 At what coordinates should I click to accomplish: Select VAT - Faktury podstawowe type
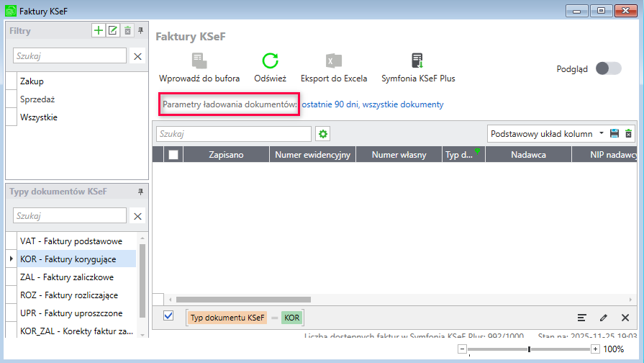[71, 241]
